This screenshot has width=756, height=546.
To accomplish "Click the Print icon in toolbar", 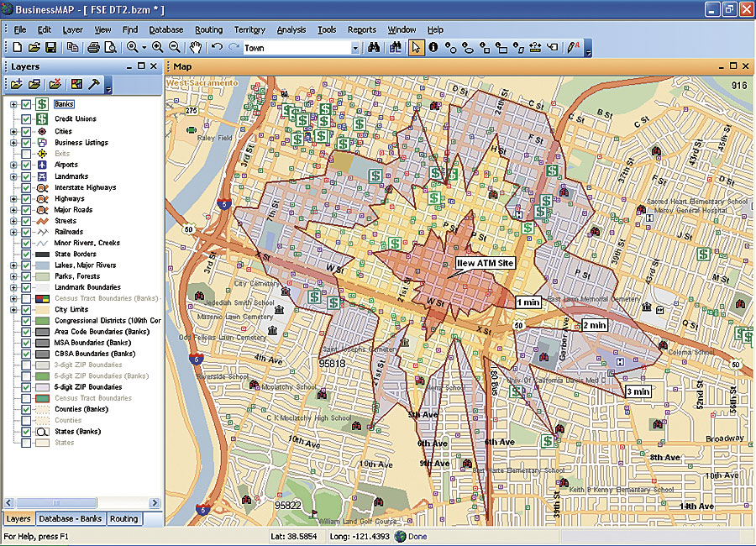I will pyautogui.click(x=95, y=48).
